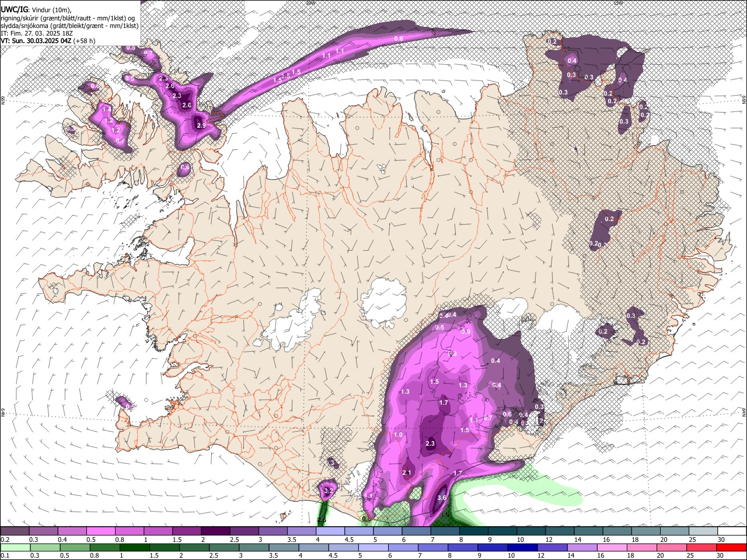
Task: Click the 0.9 snowfall value on the map
Action: coord(466,331)
